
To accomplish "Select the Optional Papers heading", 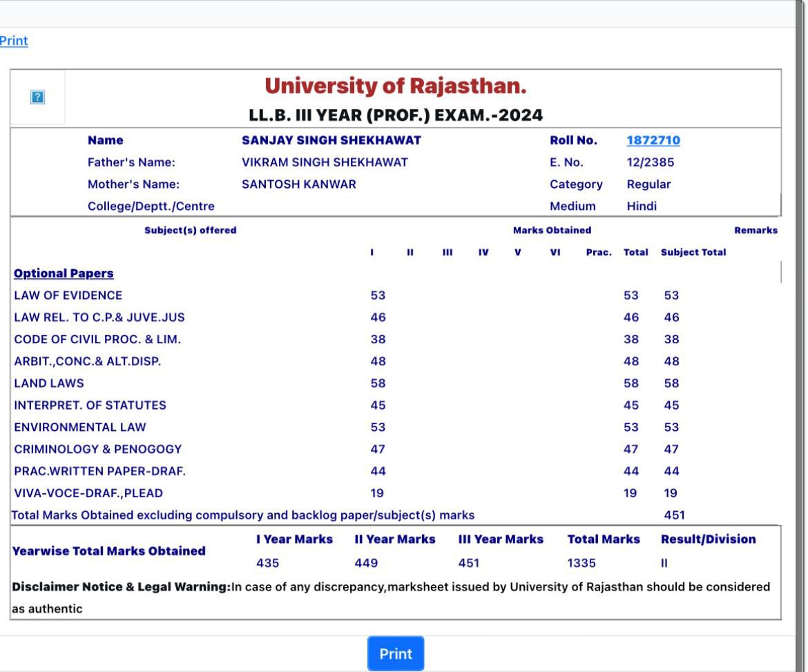I will pos(64,273).
